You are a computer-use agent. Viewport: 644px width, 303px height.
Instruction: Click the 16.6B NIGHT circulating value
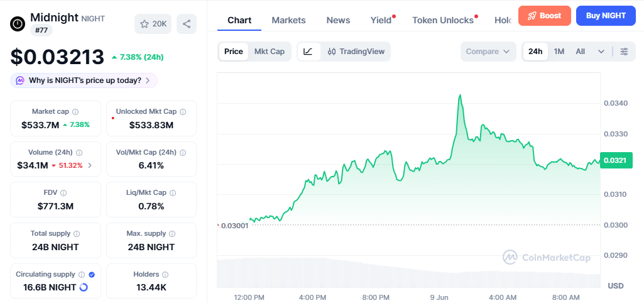coord(50,287)
